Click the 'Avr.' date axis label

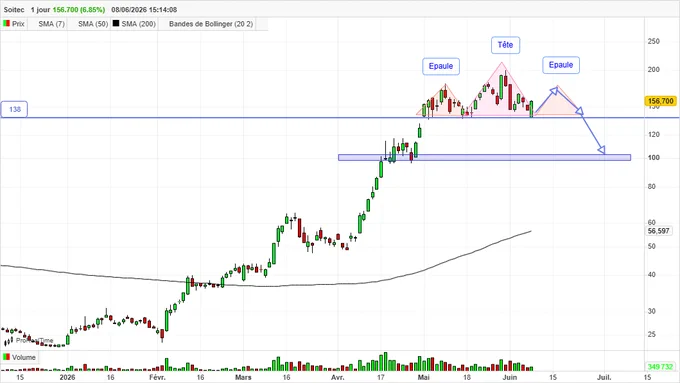[337, 377]
